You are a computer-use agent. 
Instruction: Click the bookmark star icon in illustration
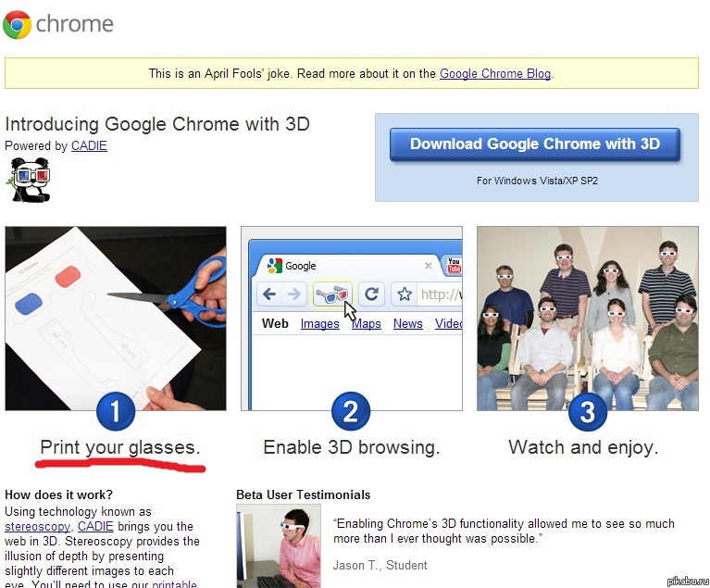pyautogui.click(x=405, y=294)
